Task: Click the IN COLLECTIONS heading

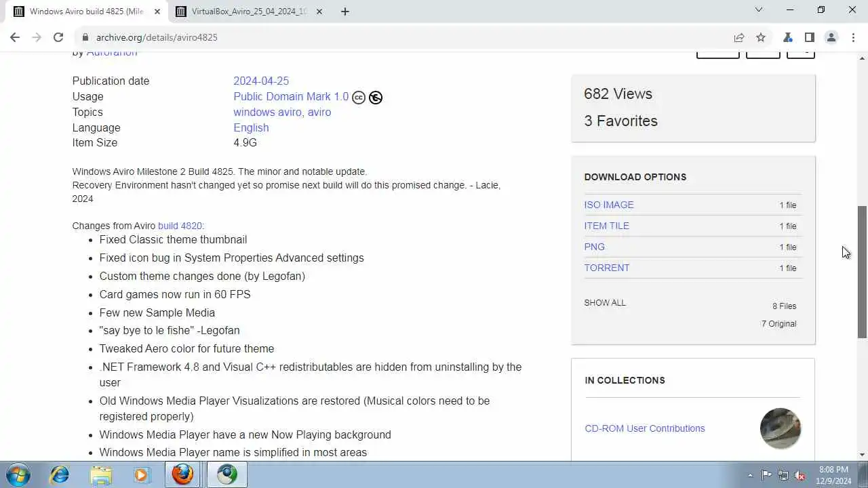Action: click(625, 380)
